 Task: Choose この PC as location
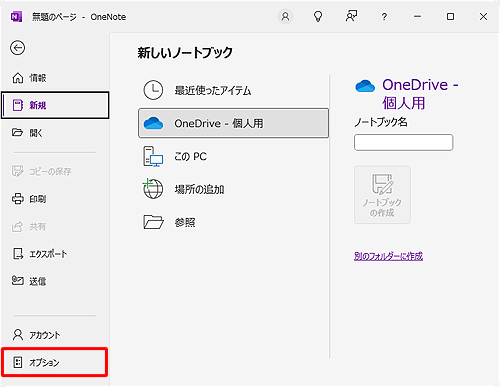pos(233,156)
